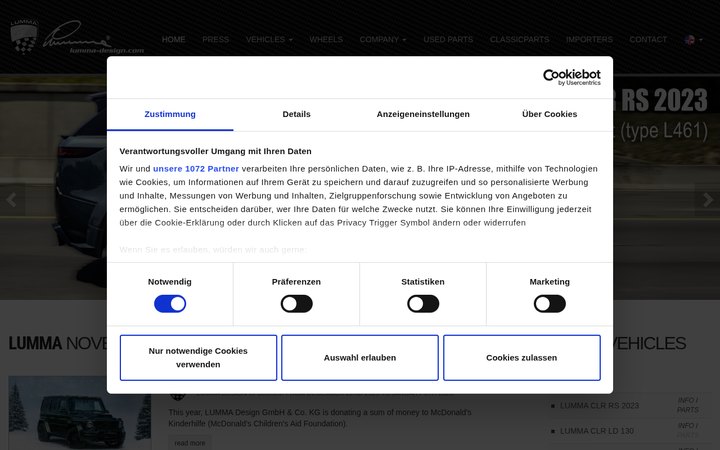Expand the VEHICLES navigation dropdown
The image size is (720, 450).
269,39
